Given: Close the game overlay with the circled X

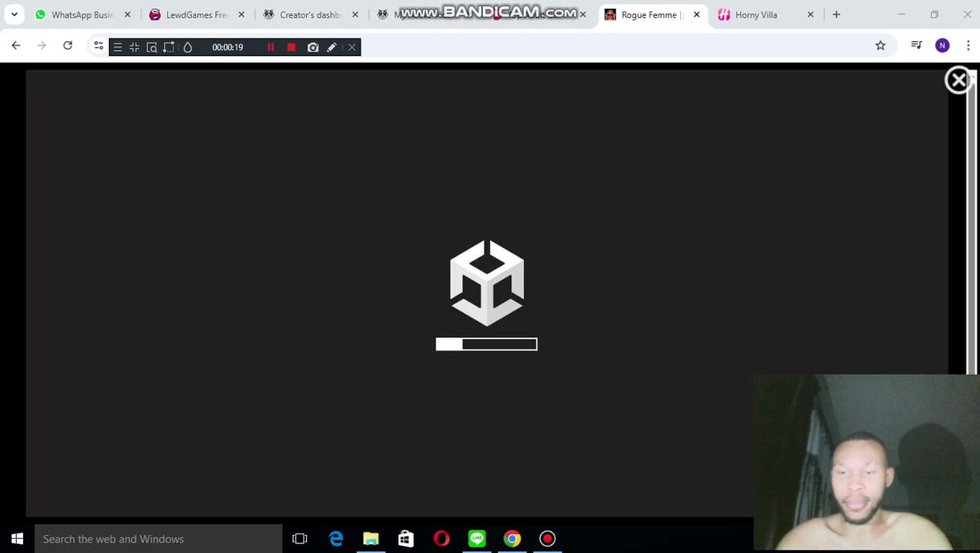Looking at the screenshot, I should (x=958, y=80).
